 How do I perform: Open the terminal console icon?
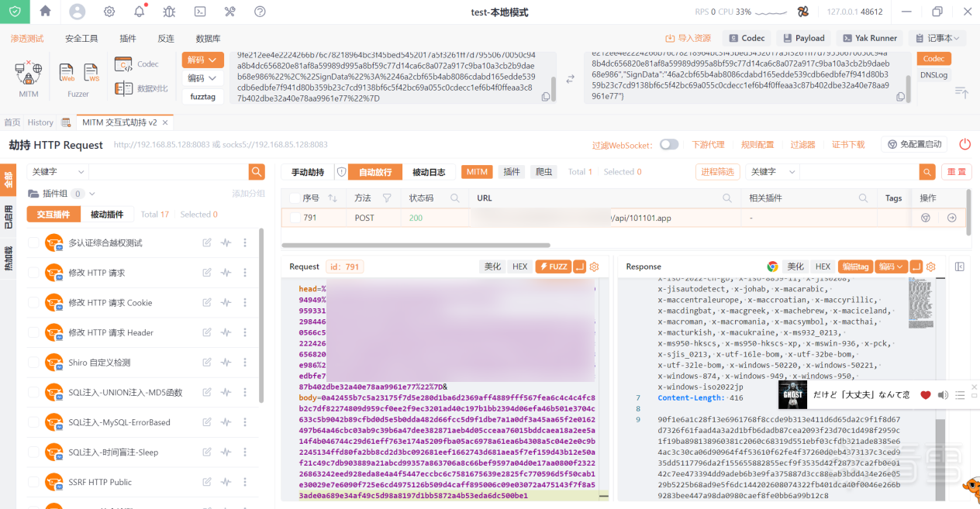pyautogui.click(x=199, y=12)
